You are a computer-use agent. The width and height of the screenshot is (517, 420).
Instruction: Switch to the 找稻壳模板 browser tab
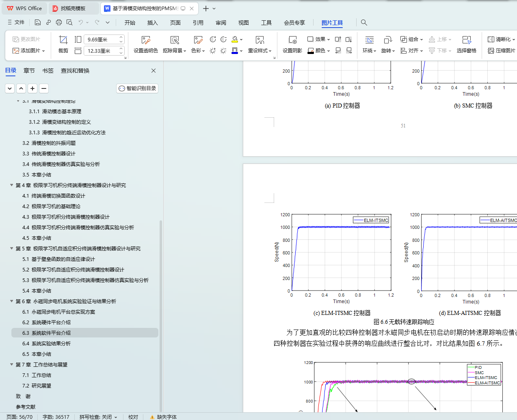click(x=73, y=8)
